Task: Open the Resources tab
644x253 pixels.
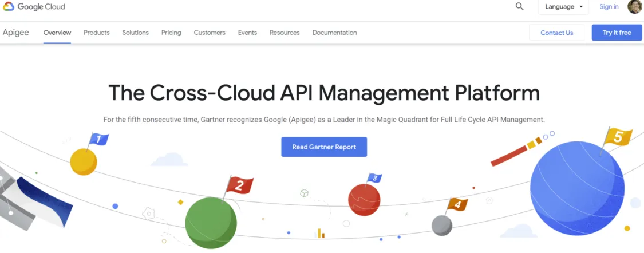Action: coord(285,33)
